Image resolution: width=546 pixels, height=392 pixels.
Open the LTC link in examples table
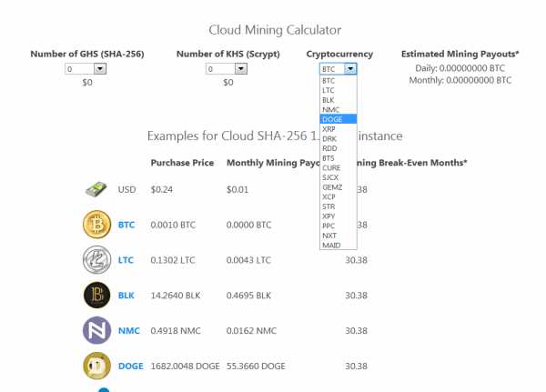pyautogui.click(x=126, y=260)
